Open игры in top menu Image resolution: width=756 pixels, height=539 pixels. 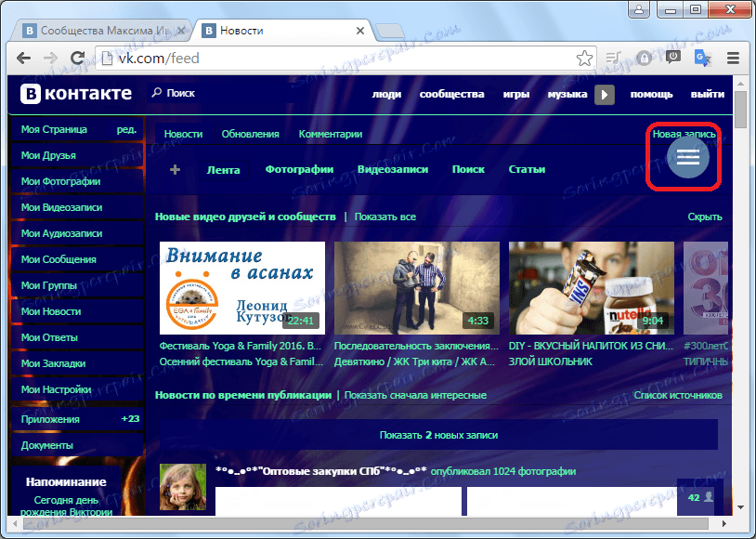tap(515, 94)
